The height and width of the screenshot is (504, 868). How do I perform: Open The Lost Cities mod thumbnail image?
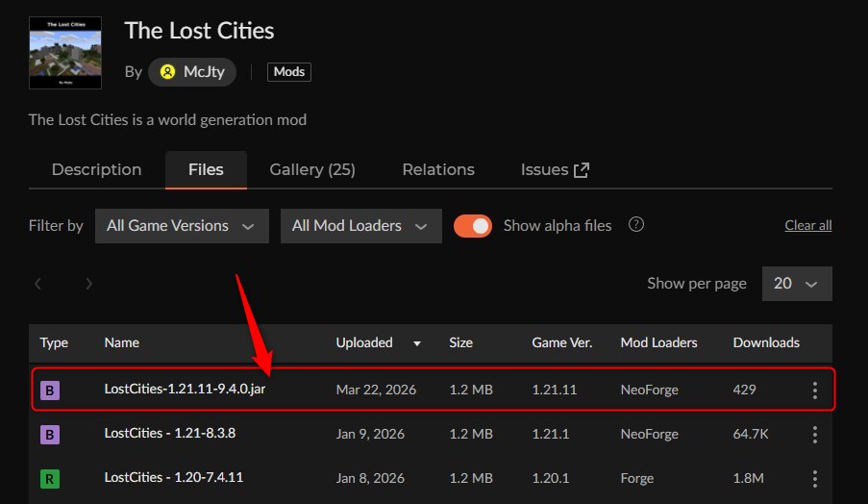tap(65, 53)
